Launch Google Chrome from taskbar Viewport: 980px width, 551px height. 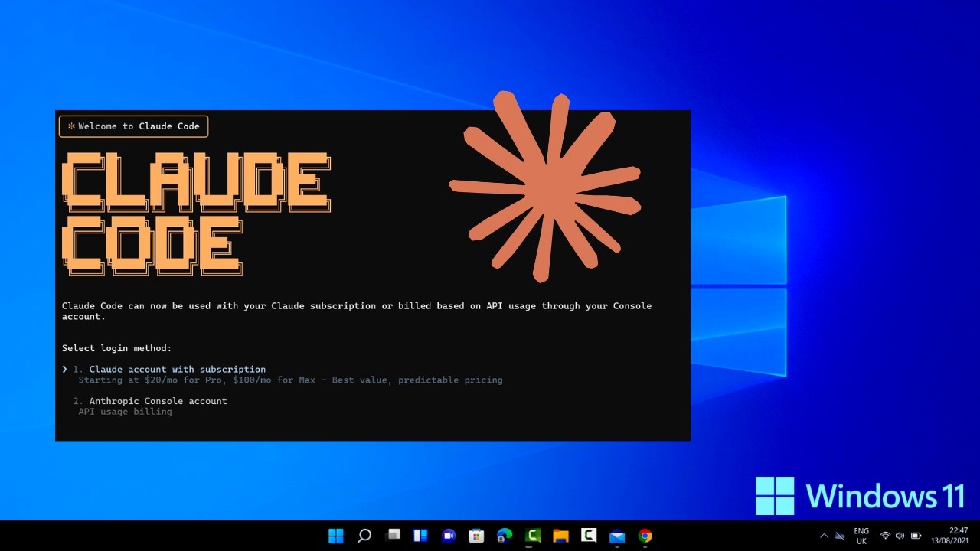645,536
